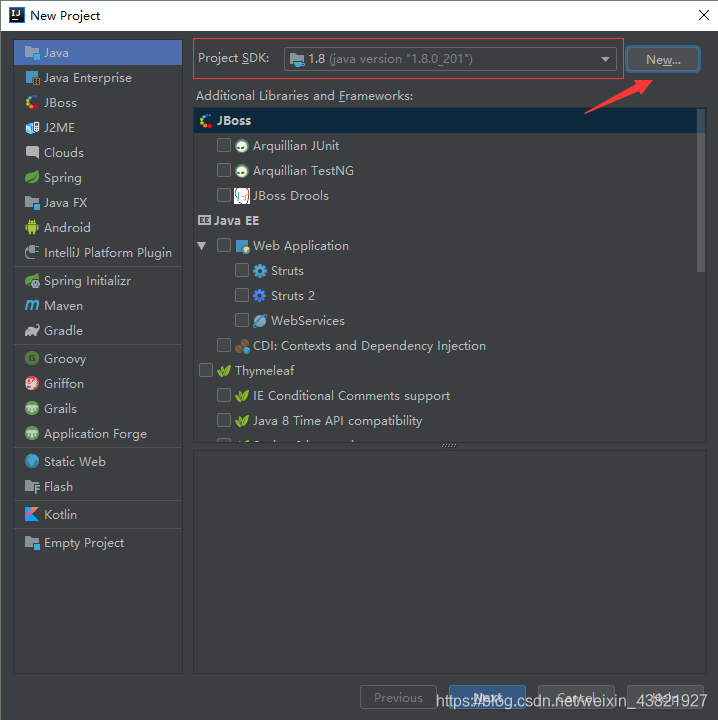Viewport: 718px width, 720px height.
Task: Choose the Groovy 'G' icon
Action: click(32, 358)
